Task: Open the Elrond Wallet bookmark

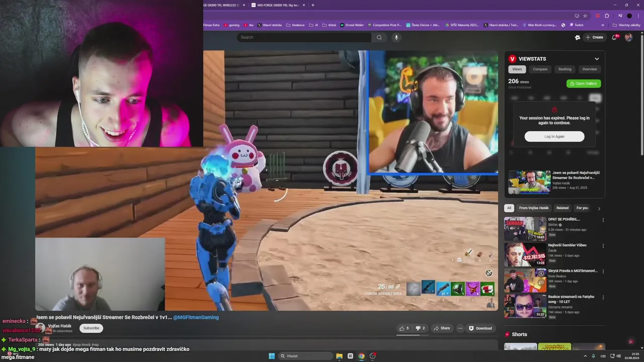Action: [352, 25]
